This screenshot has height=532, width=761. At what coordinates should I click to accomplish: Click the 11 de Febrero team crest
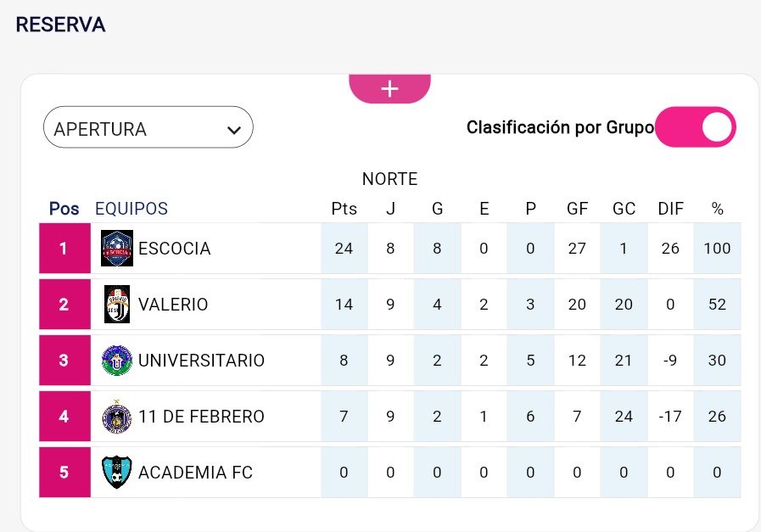pos(117,417)
